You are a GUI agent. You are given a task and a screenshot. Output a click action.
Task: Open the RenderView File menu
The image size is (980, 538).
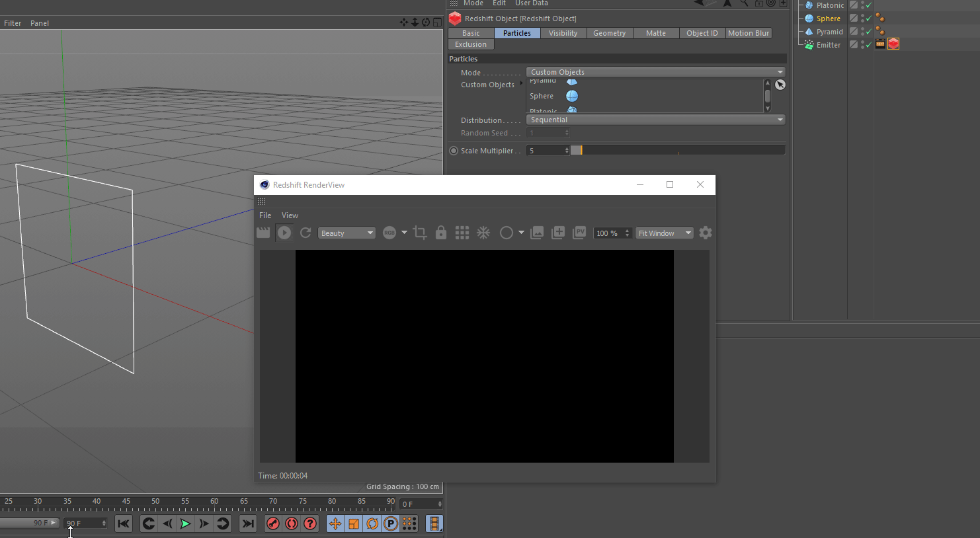click(265, 215)
